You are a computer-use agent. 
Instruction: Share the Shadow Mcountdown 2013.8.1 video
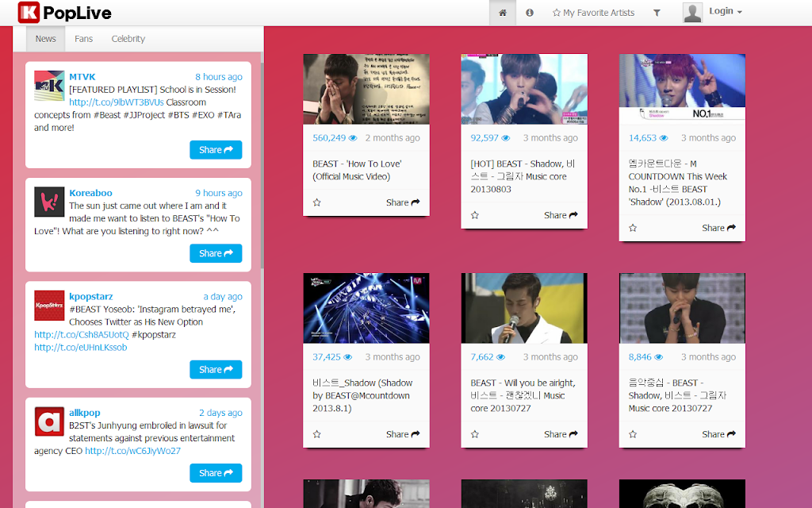pyautogui.click(x=403, y=434)
